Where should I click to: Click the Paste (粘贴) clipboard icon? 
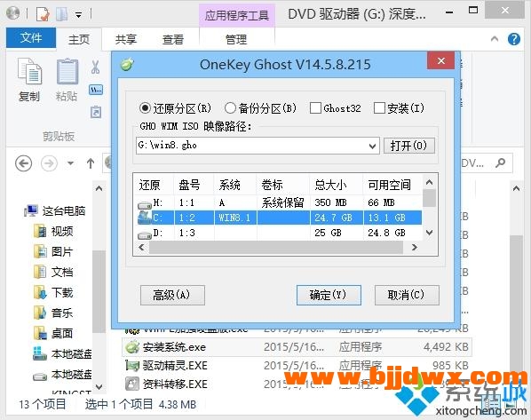click(x=67, y=71)
